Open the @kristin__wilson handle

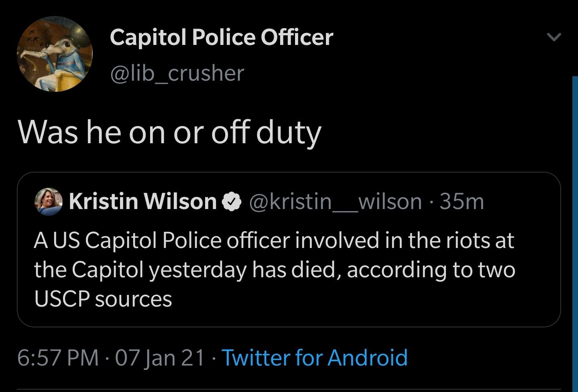pyautogui.click(x=336, y=201)
